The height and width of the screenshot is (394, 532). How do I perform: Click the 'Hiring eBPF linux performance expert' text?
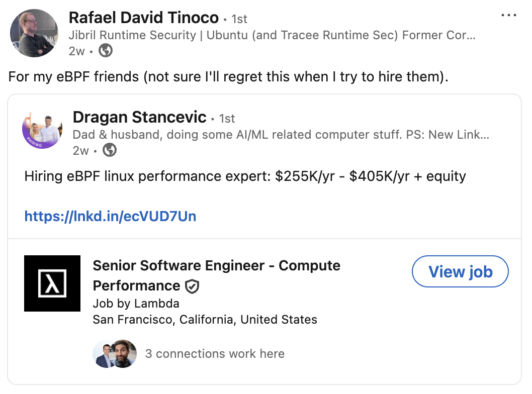pyautogui.click(x=245, y=176)
